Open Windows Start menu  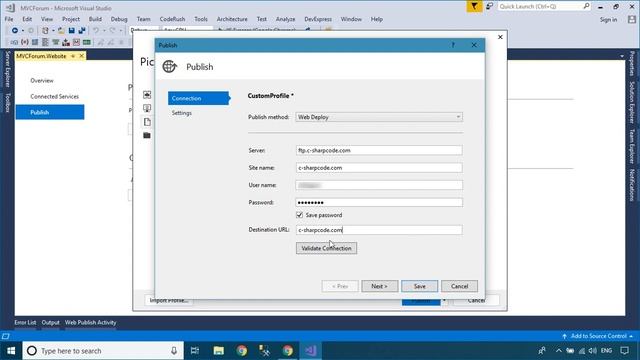[11, 351]
